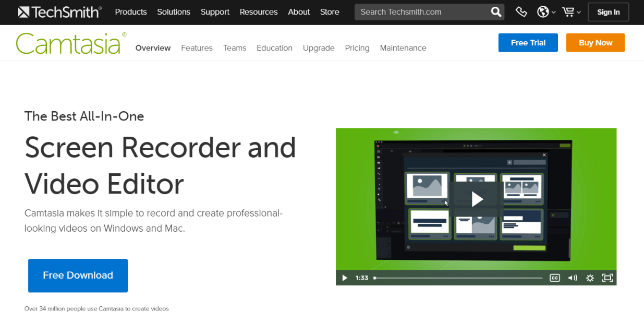Open the Support menu

215,12
